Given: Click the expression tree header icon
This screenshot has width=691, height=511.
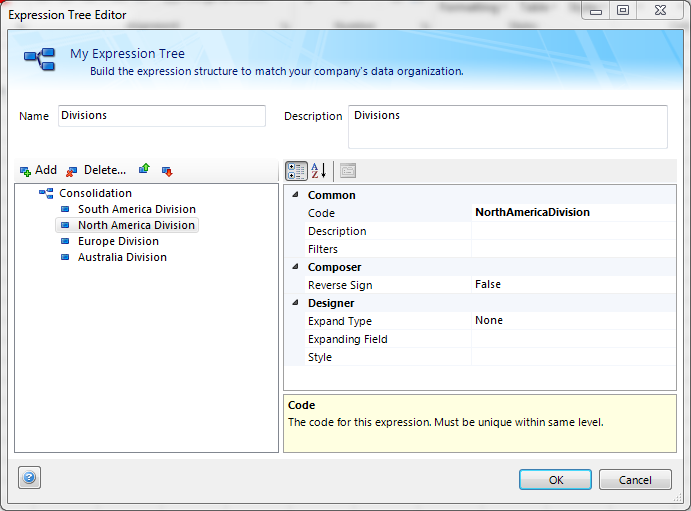Looking at the screenshot, I should [40, 59].
